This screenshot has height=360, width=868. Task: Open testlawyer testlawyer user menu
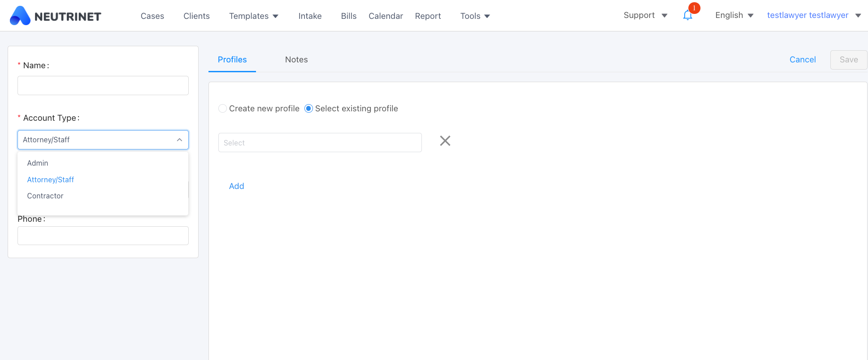click(x=813, y=15)
